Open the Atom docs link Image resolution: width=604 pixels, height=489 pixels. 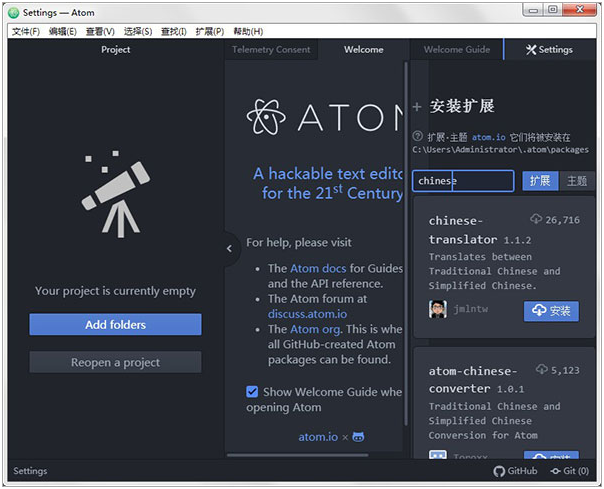[x=318, y=268]
